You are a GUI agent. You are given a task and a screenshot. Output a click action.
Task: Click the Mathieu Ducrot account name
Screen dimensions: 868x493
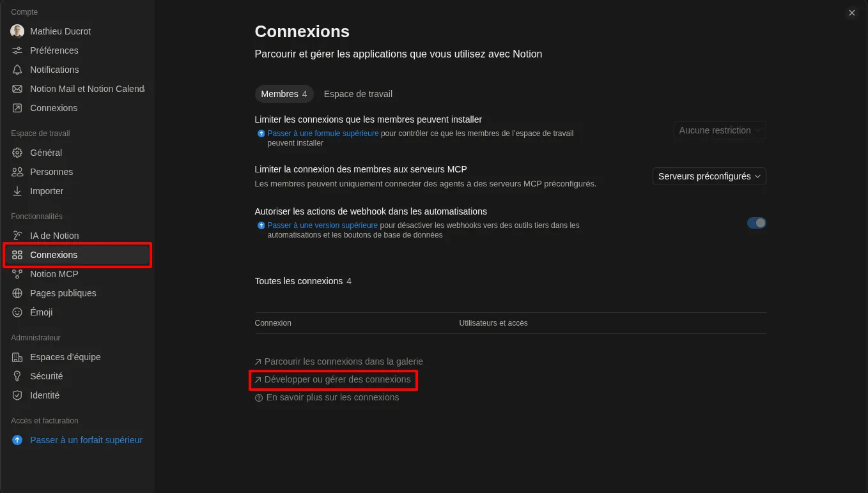tap(61, 31)
